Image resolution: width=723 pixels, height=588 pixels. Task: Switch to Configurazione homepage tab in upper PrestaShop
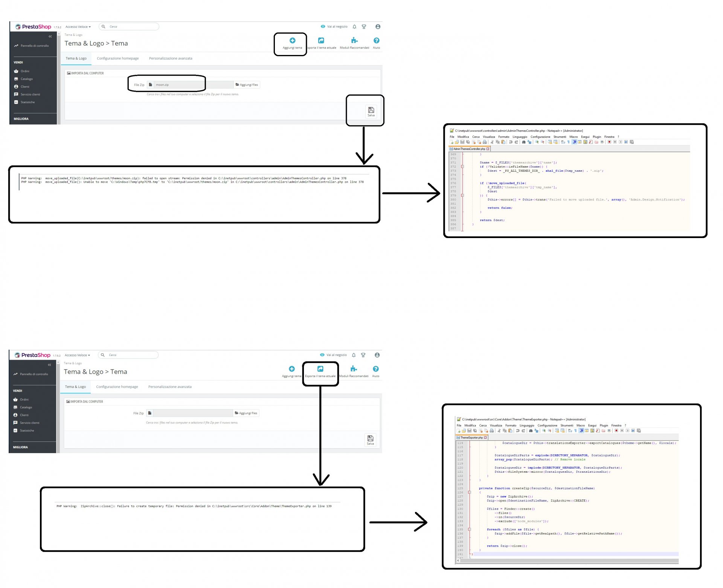coord(117,58)
